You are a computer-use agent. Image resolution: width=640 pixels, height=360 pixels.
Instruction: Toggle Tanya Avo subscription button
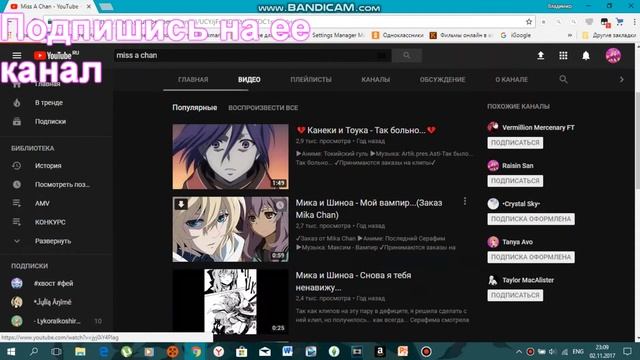[531, 257]
